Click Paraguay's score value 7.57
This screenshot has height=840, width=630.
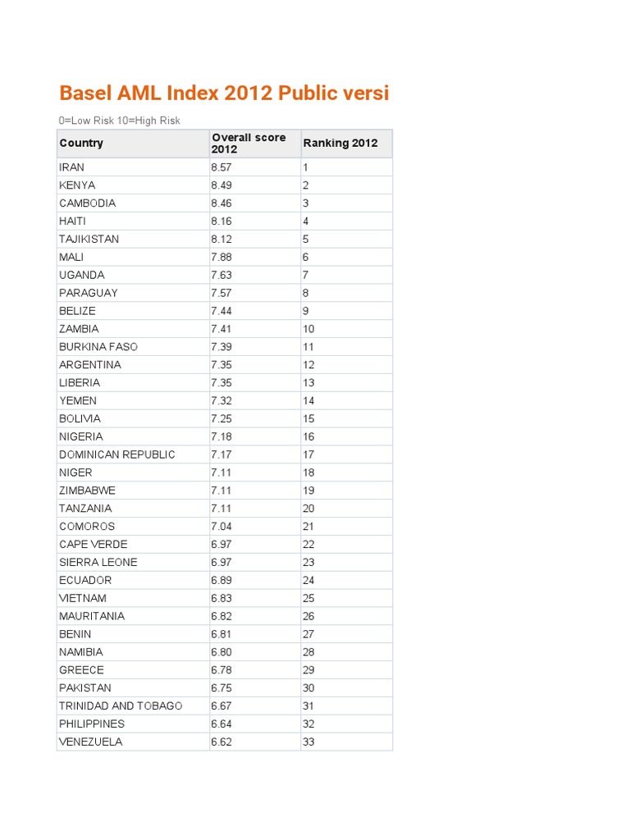click(x=221, y=293)
